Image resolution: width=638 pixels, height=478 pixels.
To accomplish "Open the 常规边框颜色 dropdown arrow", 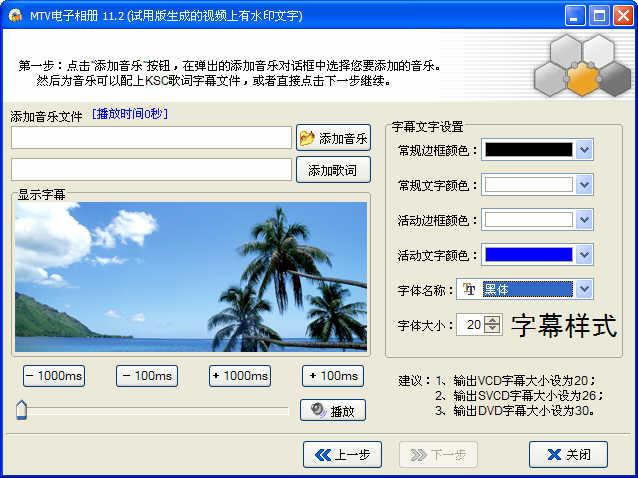I will [x=584, y=150].
